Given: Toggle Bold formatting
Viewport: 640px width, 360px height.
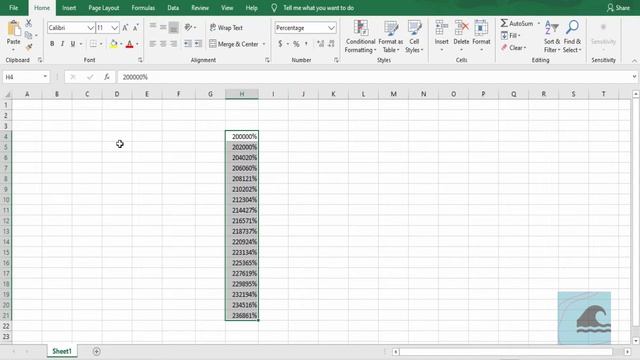Looking at the screenshot, I should [x=52, y=44].
